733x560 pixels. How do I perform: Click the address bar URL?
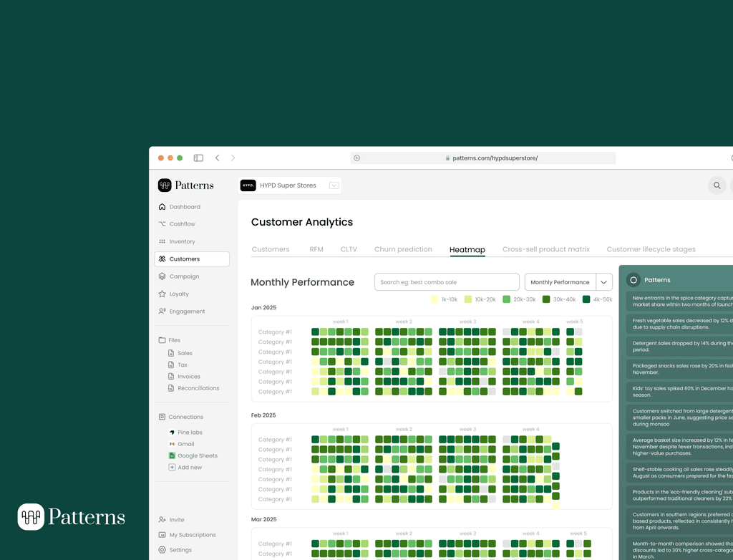coord(495,158)
